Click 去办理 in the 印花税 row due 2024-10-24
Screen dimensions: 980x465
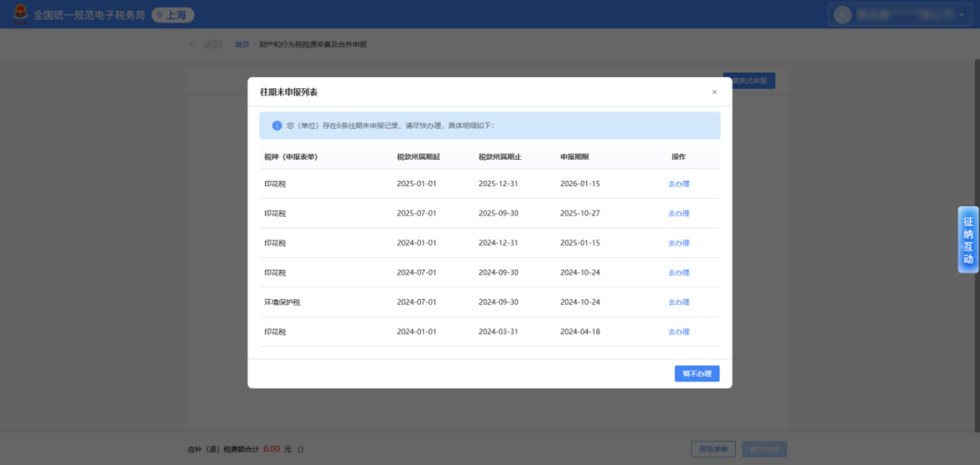679,272
